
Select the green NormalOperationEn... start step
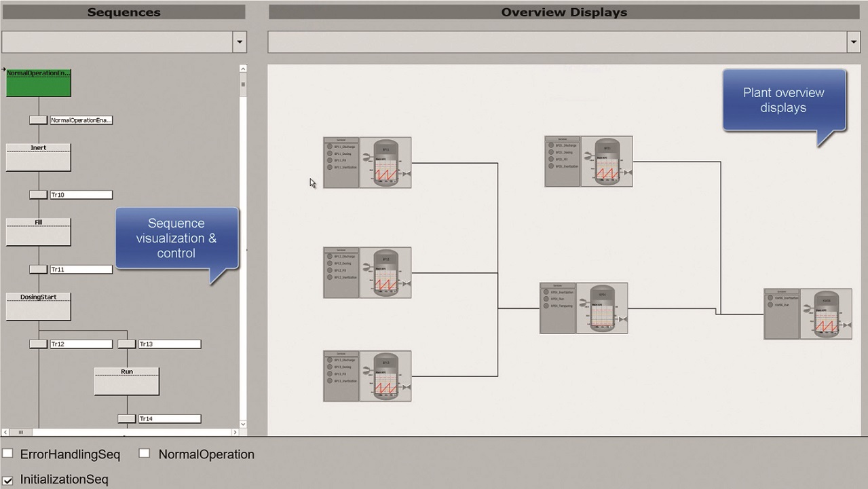click(x=38, y=83)
